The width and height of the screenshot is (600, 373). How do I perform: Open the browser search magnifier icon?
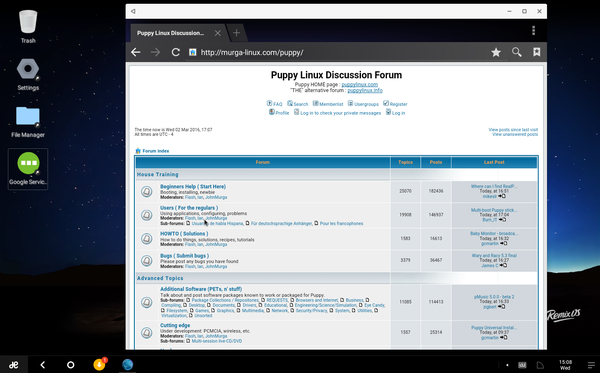pos(517,52)
